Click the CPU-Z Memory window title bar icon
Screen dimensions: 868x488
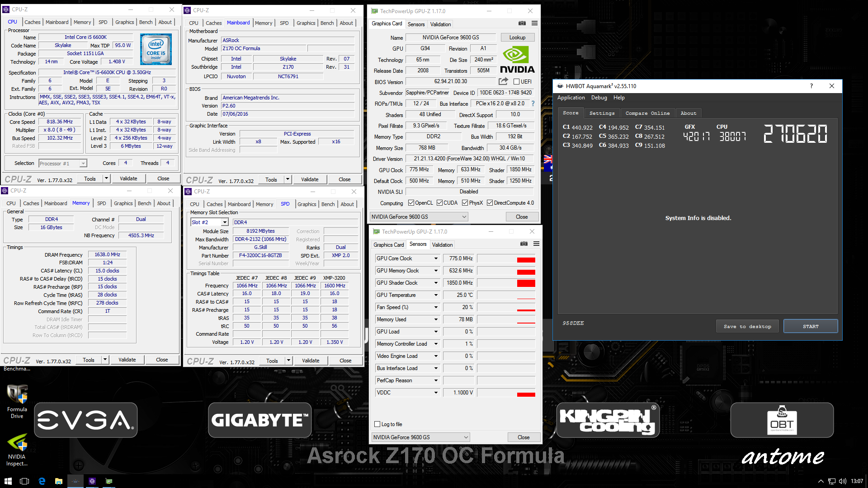(5, 191)
